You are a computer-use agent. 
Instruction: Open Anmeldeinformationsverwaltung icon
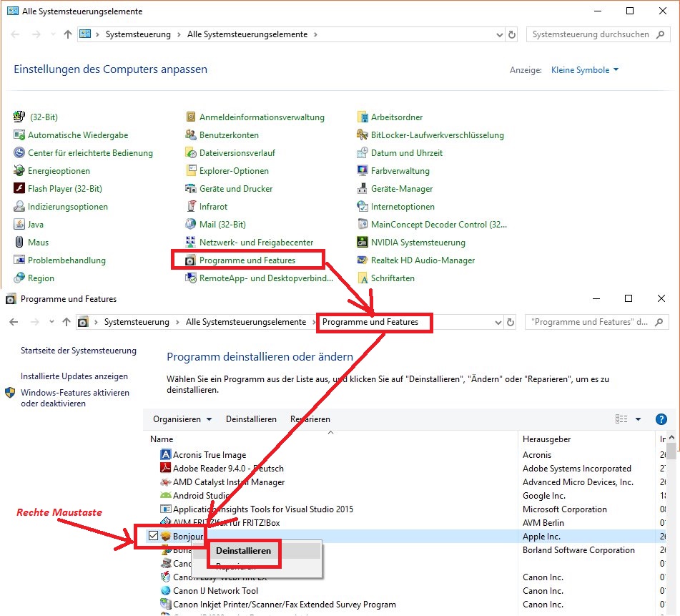tap(191, 117)
